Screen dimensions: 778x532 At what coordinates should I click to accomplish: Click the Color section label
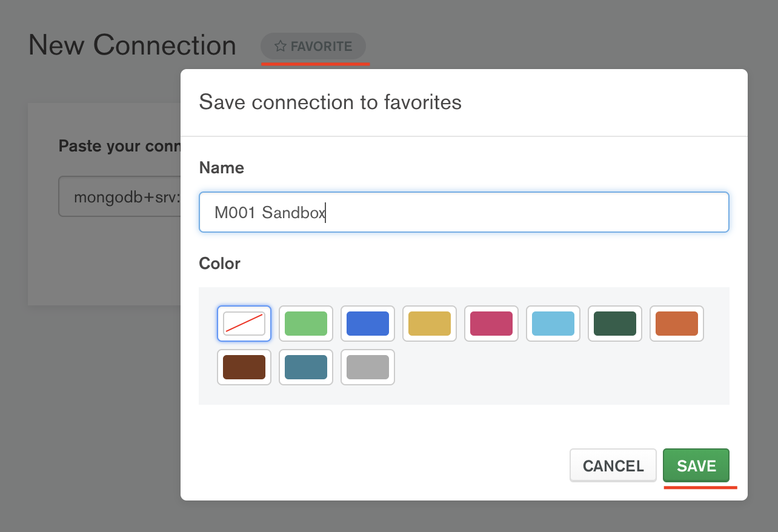(219, 264)
